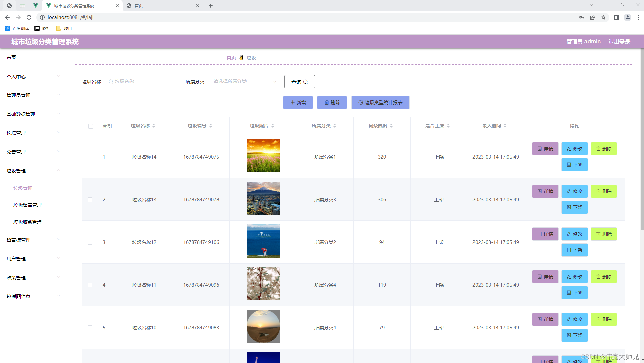Sort by 词条热度 column arrows
The image size is (644, 363).
click(x=391, y=126)
